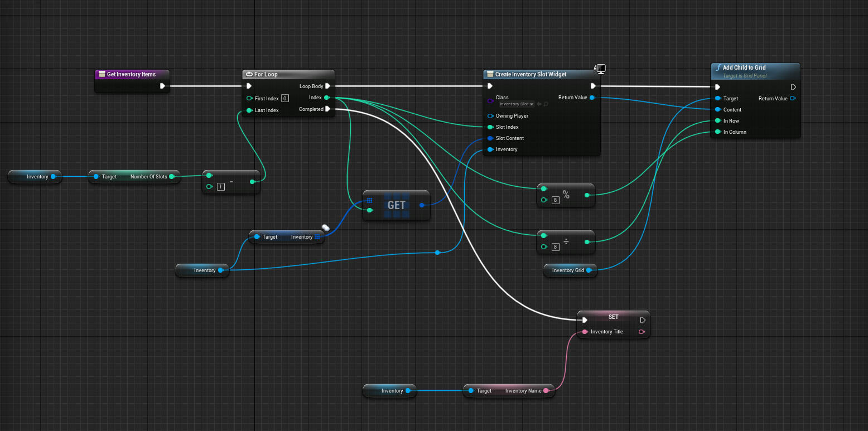Click the Completed exec pin on For Loop
Screen dimensions: 868x431
[329, 109]
